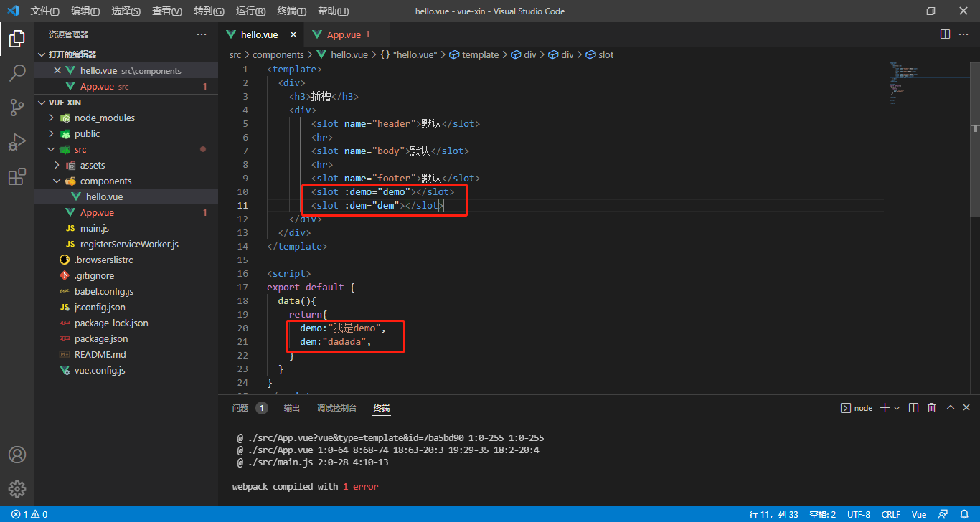Switch to the App.vue editor tab

pos(347,34)
